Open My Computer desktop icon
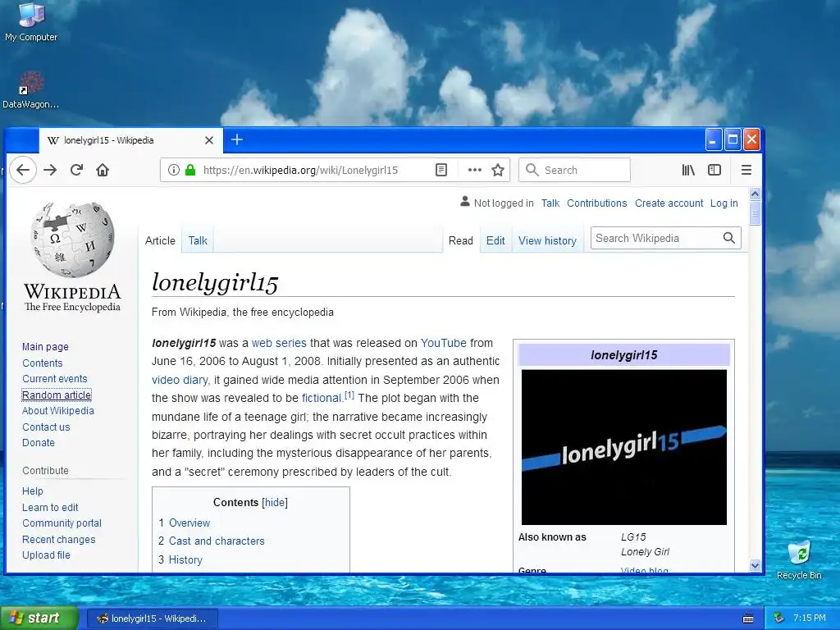Image resolution: width=840 pixels, height=630 pixels. click(31, 22)
